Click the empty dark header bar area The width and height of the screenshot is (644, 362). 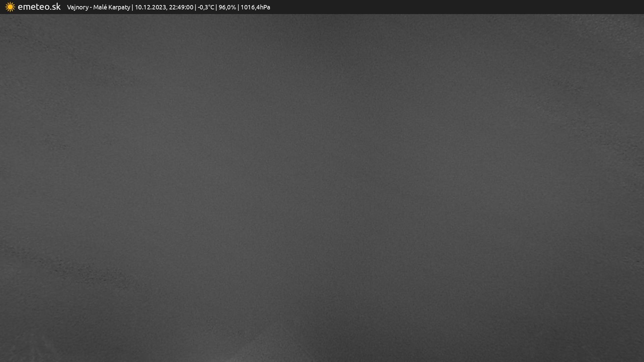pyautogui.click(x=456, y=7)
